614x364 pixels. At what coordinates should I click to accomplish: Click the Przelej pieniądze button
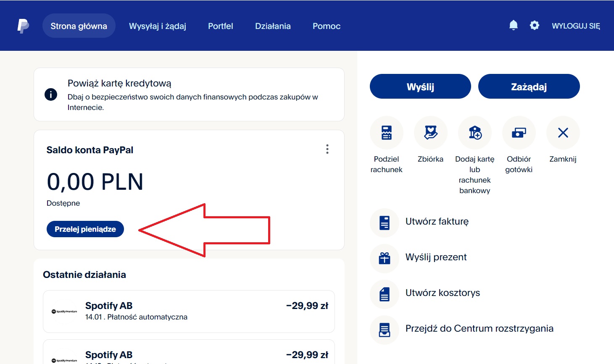[85, 229]
